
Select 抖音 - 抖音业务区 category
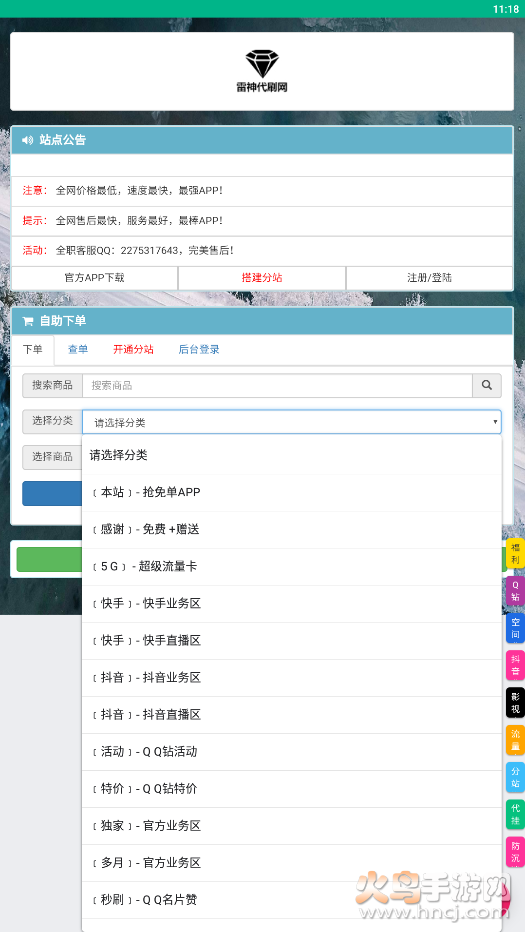pos(291,678)
